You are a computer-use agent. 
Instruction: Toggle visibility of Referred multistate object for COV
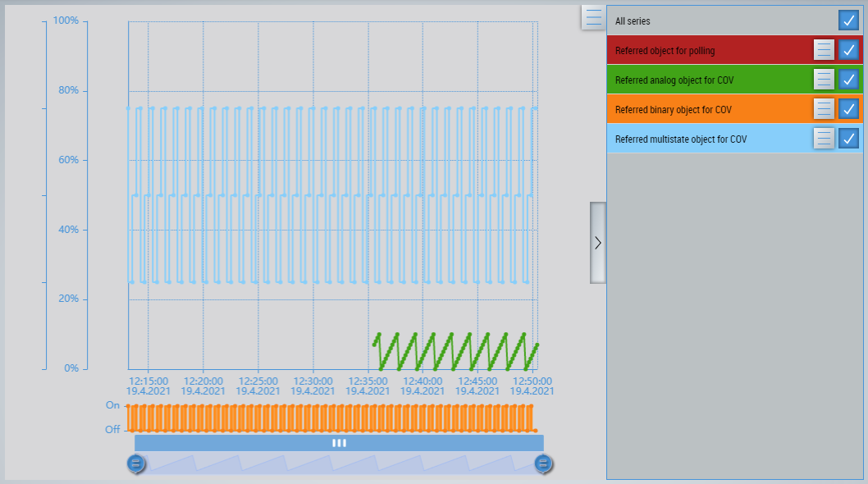coord(848,139)
